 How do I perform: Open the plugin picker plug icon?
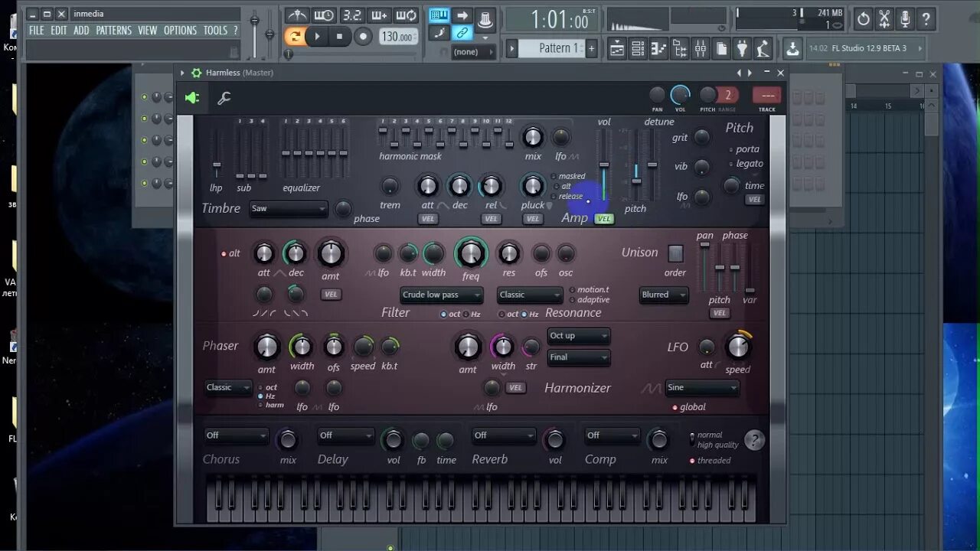click(741, 49)
